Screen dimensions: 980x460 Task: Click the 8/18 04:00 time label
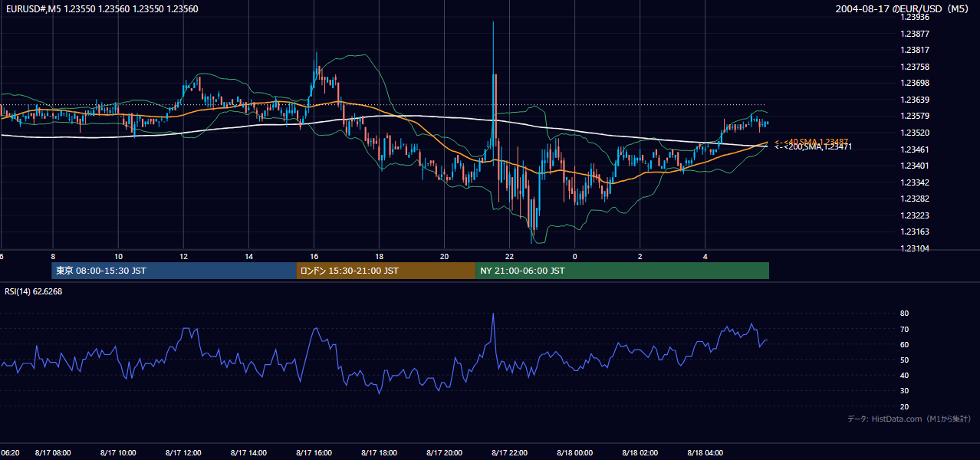click(x=705, y=453)
